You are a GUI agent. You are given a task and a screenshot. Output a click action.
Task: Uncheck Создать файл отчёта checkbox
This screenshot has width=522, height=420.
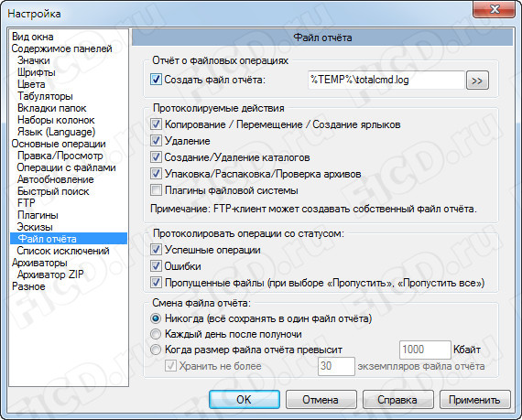coord(156,80)
